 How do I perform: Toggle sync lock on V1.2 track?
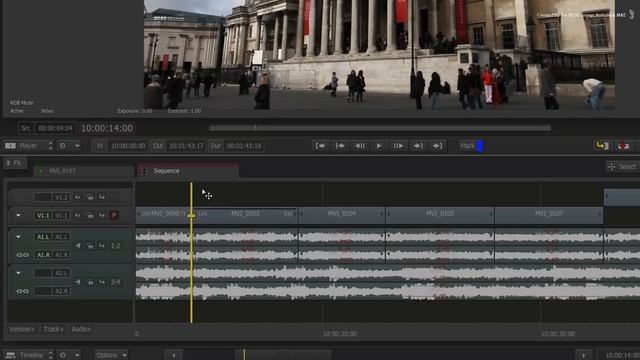[102, 197]
